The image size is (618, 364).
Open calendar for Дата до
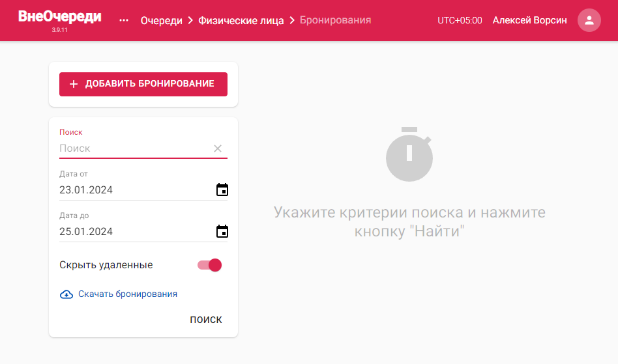pyautogui.click(x=222, y=231)
